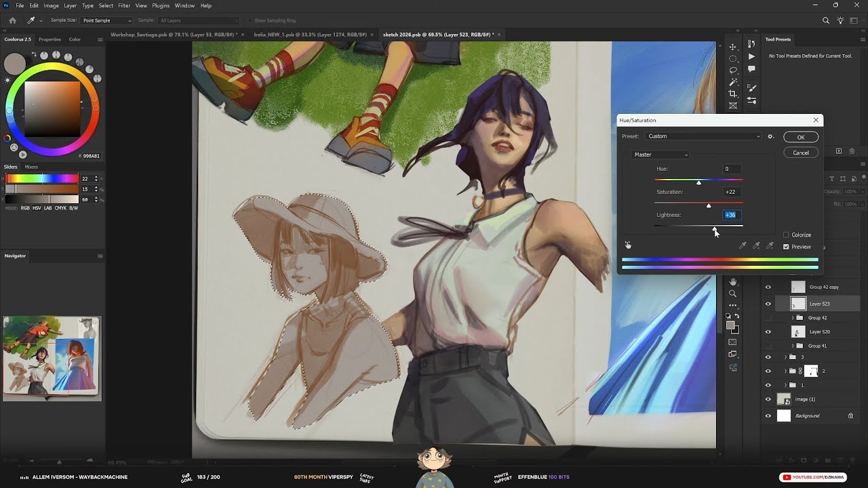Select the Move tool
868x488 pixels.
coord(732,47)
